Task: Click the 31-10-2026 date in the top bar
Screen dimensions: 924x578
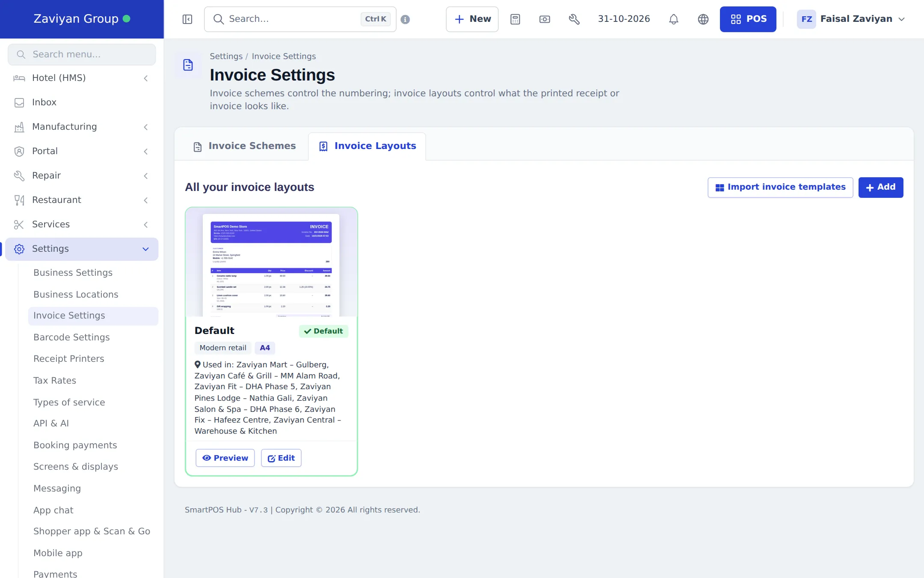Action: point(624,19)
